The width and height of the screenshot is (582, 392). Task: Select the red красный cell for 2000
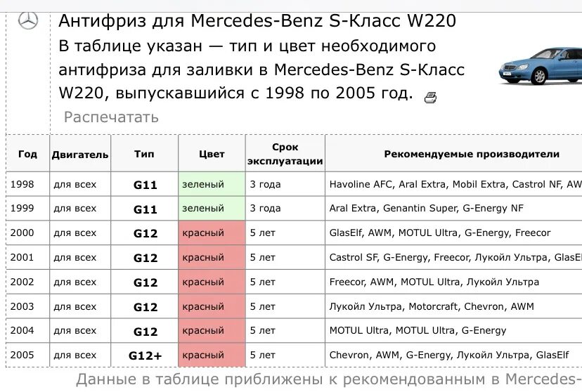point(212,233)
